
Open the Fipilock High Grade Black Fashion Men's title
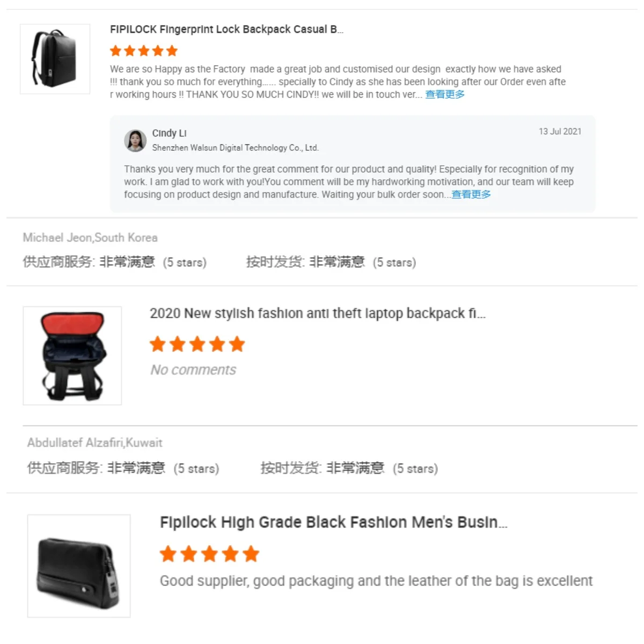(x=334, y=522)
